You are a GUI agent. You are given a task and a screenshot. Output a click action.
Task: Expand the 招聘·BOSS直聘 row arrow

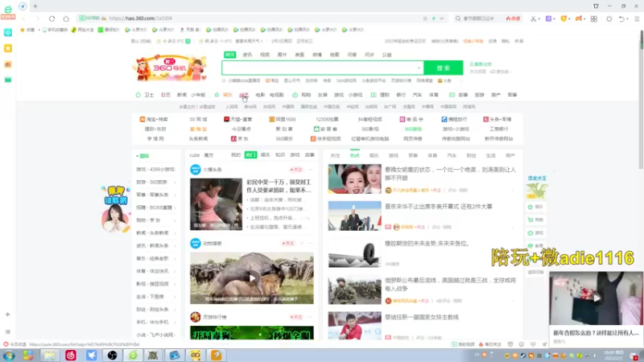175,208
